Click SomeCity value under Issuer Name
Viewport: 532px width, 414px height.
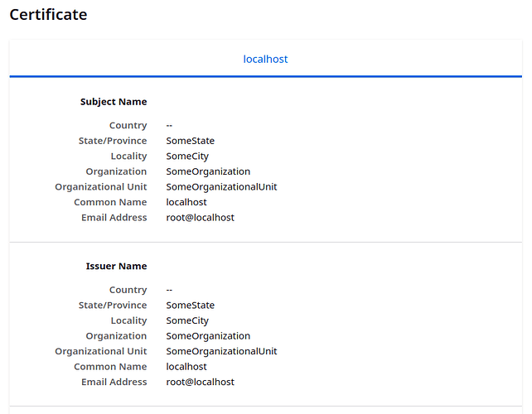click(187, 320)
